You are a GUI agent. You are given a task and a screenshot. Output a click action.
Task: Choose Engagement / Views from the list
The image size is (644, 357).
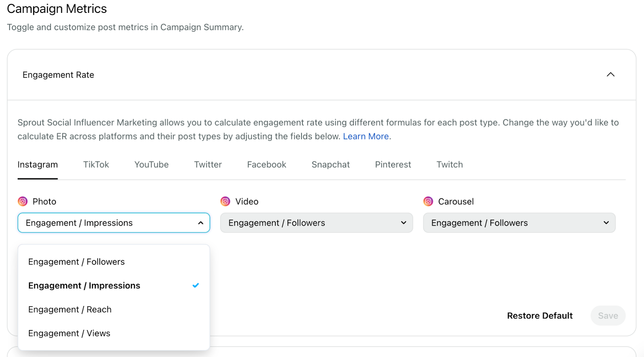click(114, 333)
